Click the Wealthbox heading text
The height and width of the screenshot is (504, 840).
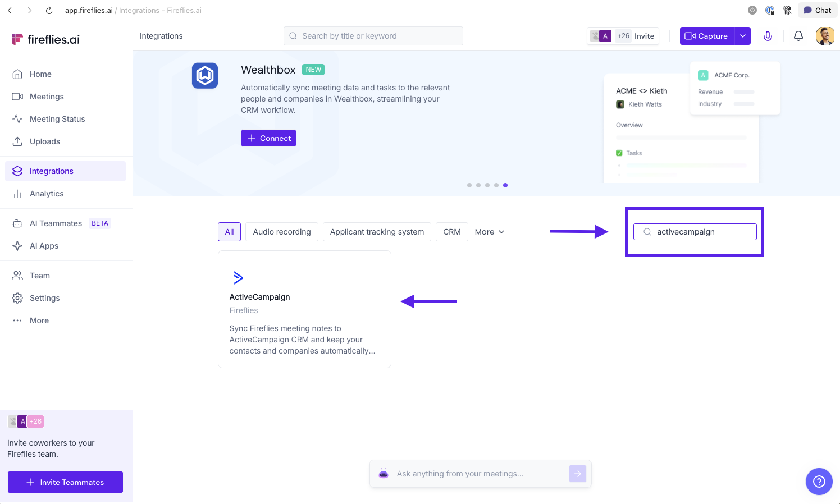(268, 70)
